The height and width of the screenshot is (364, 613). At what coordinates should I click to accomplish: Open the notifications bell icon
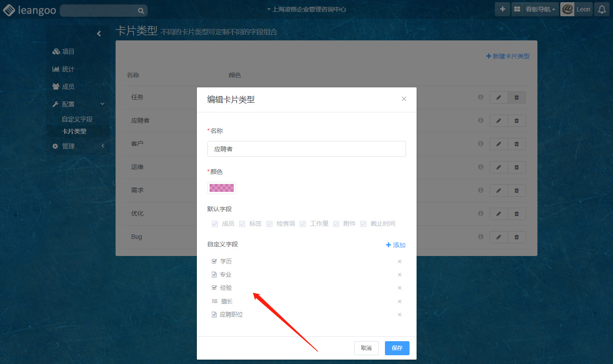(602, 9)
